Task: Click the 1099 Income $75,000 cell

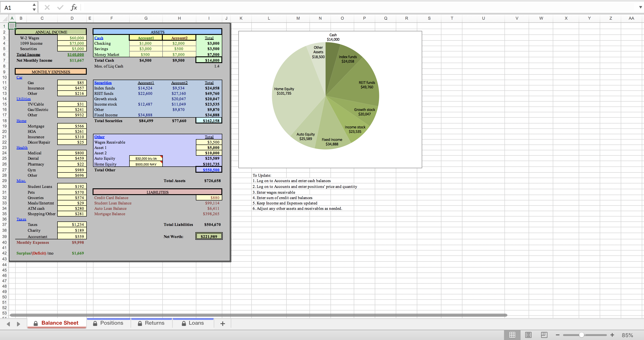Action: (72, 43)
